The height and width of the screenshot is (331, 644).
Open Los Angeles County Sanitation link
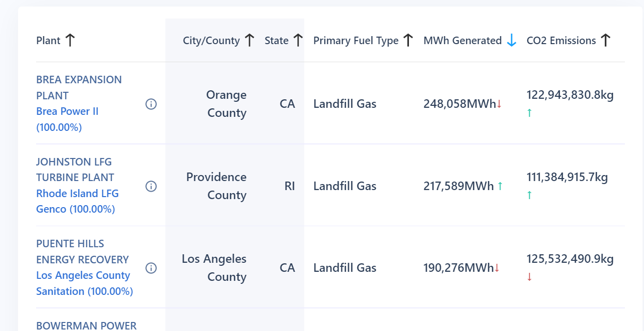[84, 283]
